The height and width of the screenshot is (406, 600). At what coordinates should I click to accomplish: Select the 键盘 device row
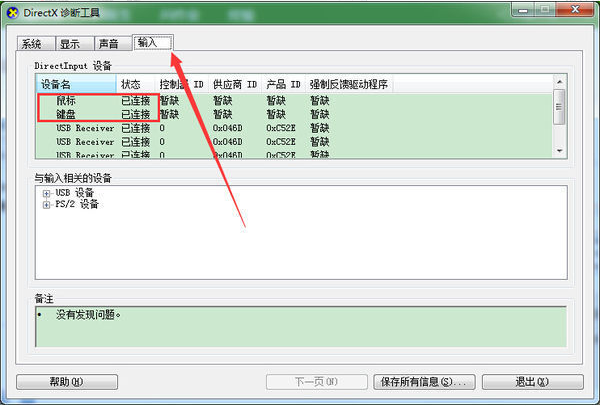pyautogui.click(x=65, y=115)
